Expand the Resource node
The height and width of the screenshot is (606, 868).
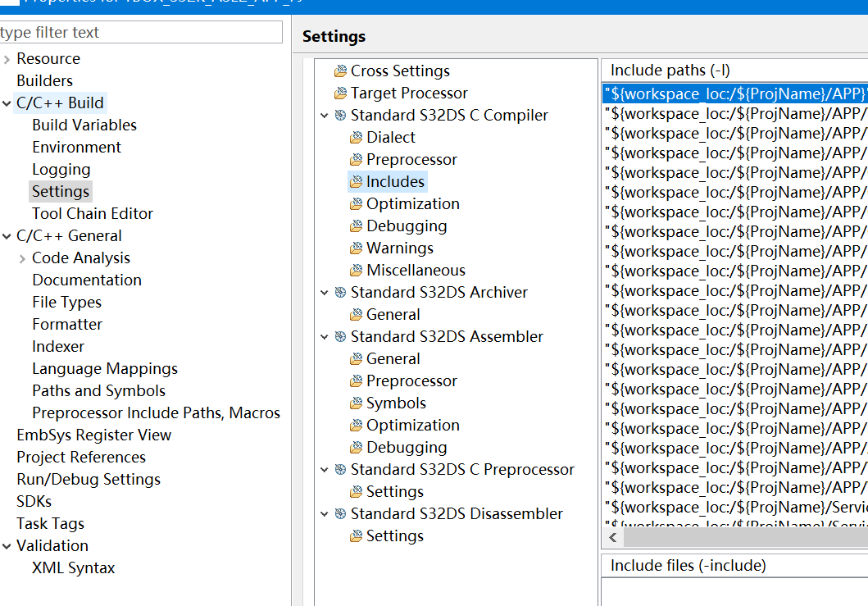click(x=7, y=59)
